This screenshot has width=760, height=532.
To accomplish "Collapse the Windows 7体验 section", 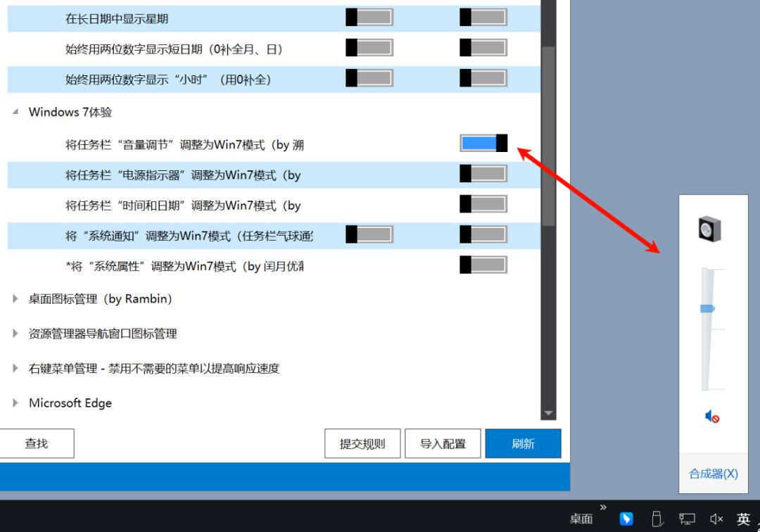I will (15, 113).
